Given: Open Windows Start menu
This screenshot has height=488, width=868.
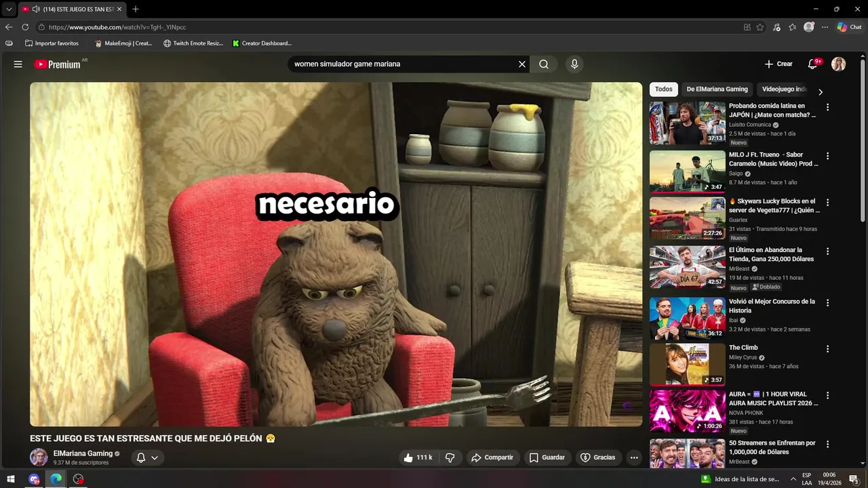Looking at the screenshot, I should [11, 479].
